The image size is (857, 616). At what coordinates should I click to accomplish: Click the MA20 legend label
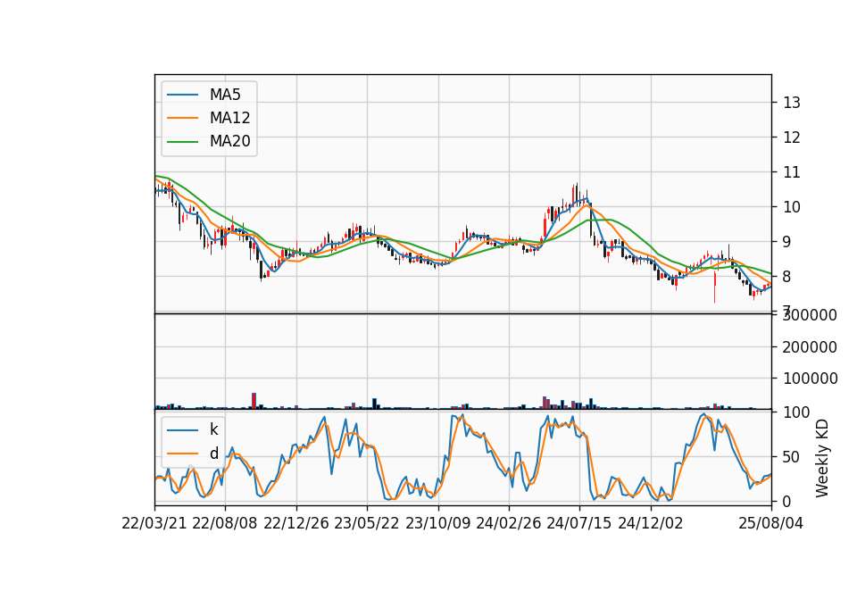[x=229, y=142]
